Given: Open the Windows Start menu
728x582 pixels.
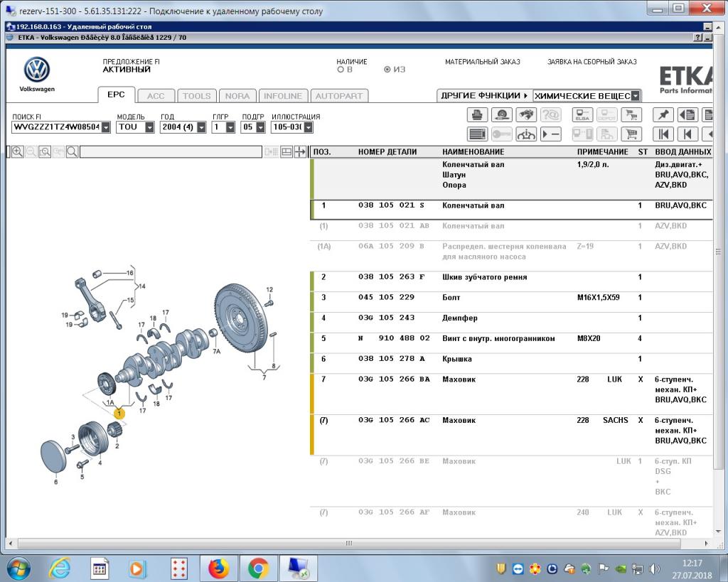Looking at the screenshot, I should pyautogui.click(x=18, y=568).
